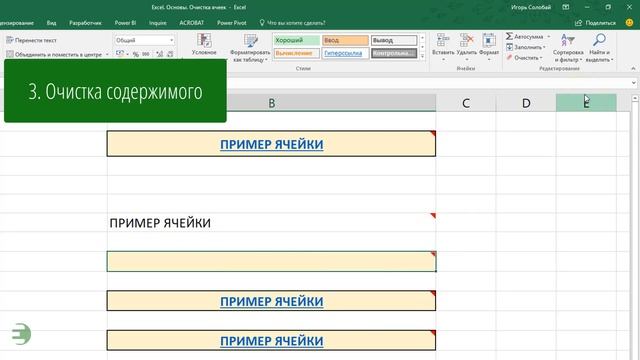Image resolution: width=640 pixels, height=360 pixels.
Task: Click the Increase Decimal icon
Action: pyautogui.click(x=160, y=54)
